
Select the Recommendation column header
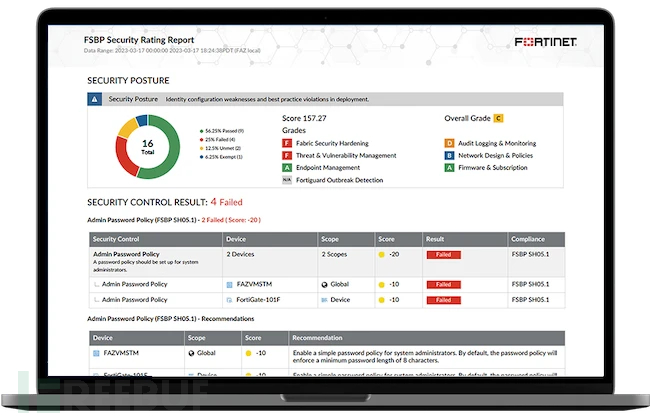[x=319, y=338]
